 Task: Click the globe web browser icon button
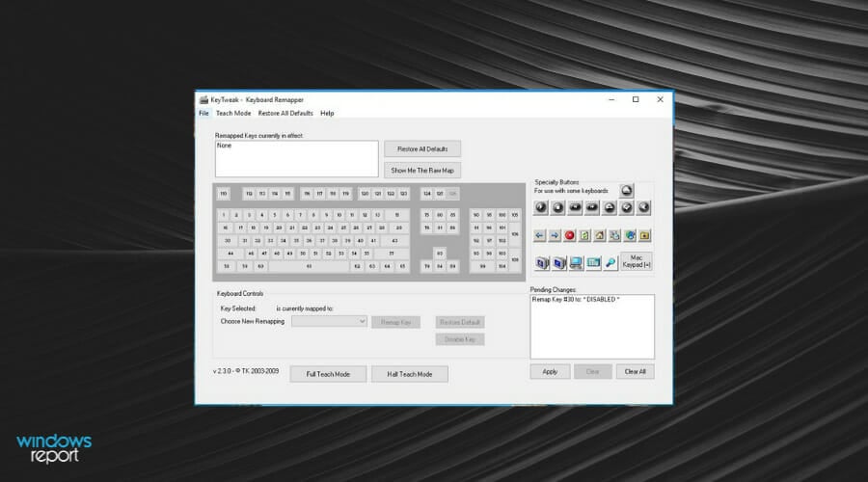630,235
